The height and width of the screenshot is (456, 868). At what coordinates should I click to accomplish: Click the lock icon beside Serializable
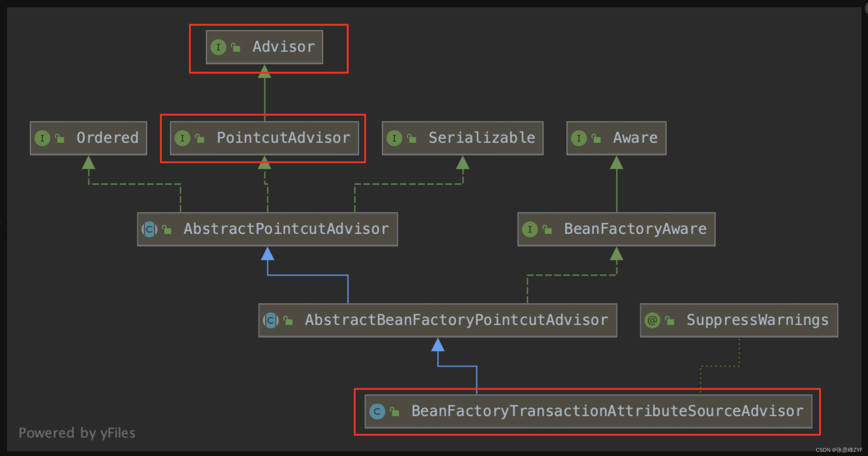click(x=411, y=138)
